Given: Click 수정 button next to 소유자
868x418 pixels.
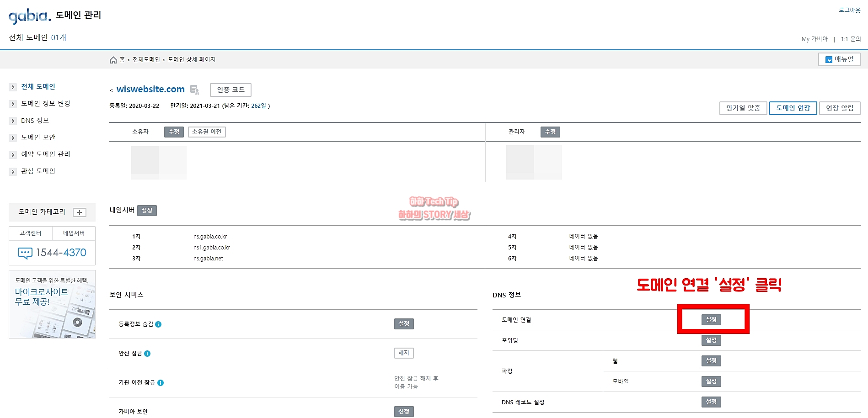Looking at the screenshot, I should click(x=174, y=132).
